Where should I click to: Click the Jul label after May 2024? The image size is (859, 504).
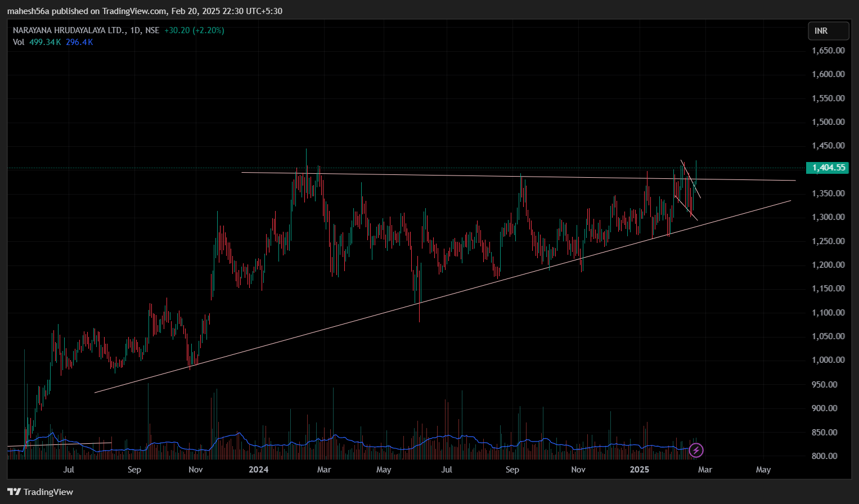[447, 469]
